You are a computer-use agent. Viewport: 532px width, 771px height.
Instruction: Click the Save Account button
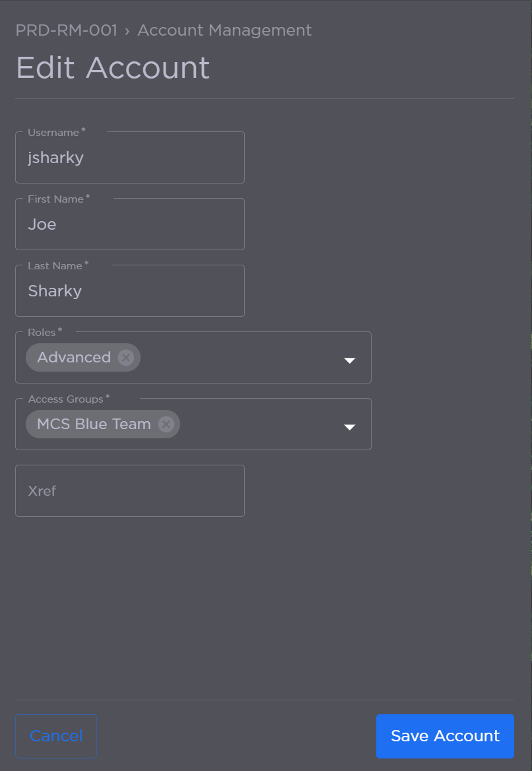(x=444, y=735)
